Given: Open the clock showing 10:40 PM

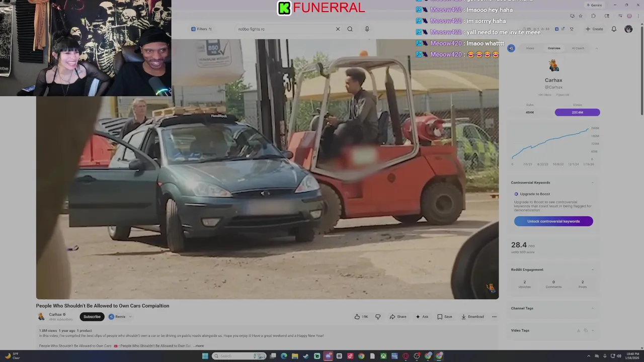Looking at the screenshot, I should 632,356.
